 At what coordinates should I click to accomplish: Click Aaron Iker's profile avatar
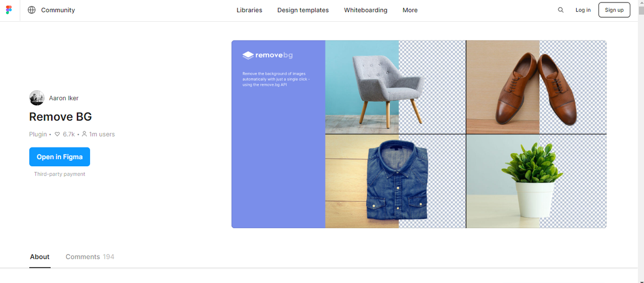[x=37, y=98]
